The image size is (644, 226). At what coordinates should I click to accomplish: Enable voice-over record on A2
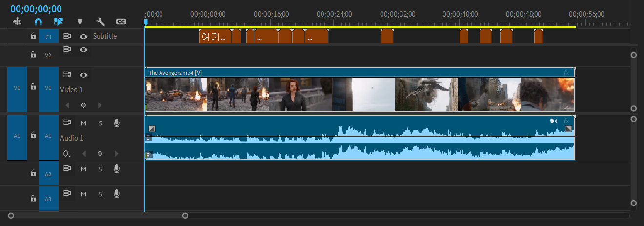pos(116,168)
